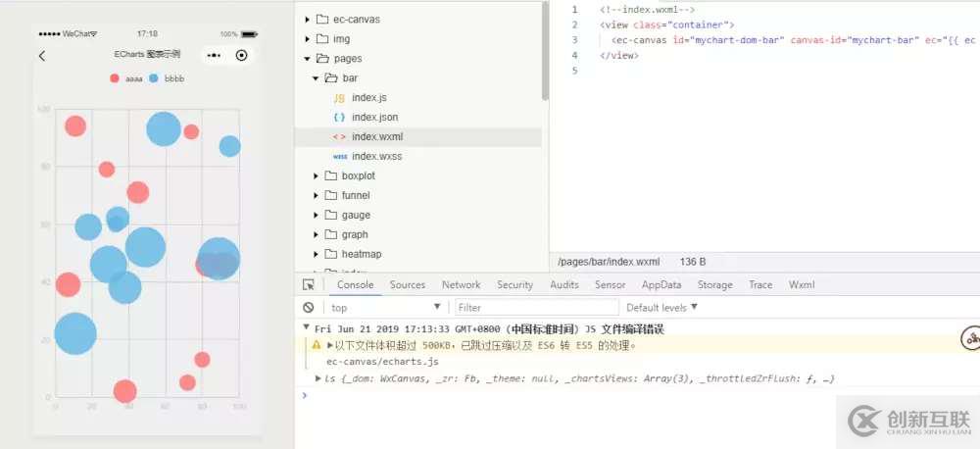The image size is (980, 449).
Task: Expand the img folder arrow
Action: (x=307, y=39)
